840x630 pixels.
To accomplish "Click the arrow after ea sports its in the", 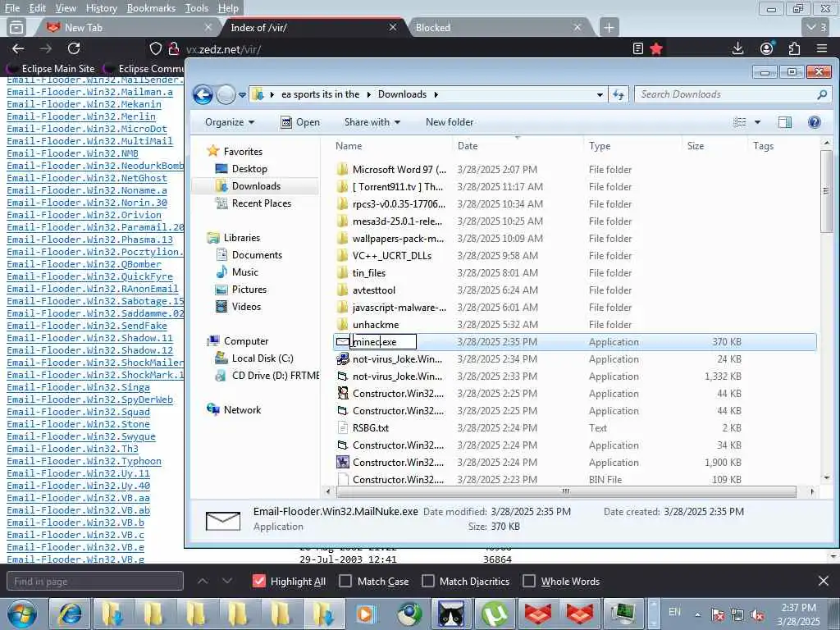I will click(368, 95).
